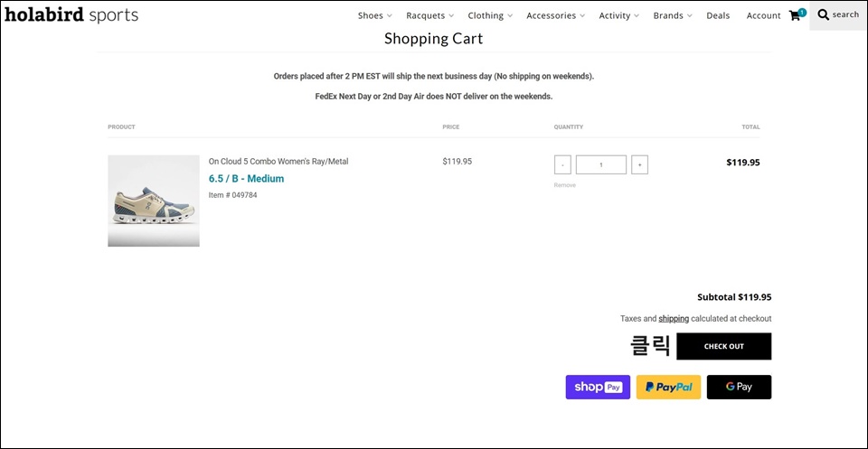
Task: Pay with Shop Pay
Action: [x=598, y=387]
